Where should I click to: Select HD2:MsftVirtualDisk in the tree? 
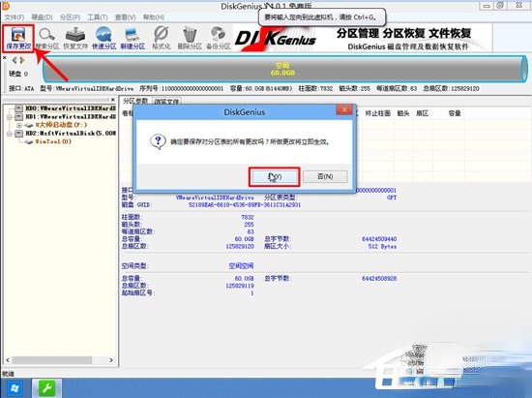[71, 134]
